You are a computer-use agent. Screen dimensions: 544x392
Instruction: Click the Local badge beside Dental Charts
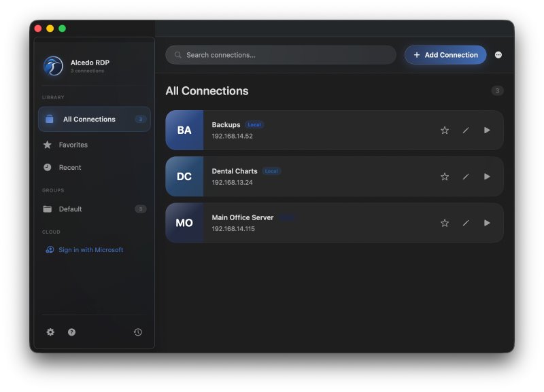click(271, 171)
